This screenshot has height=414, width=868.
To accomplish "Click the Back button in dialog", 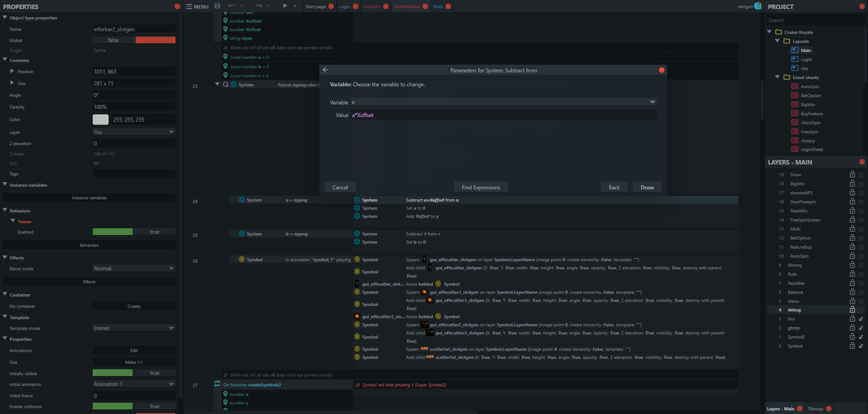I will point(614,187).
